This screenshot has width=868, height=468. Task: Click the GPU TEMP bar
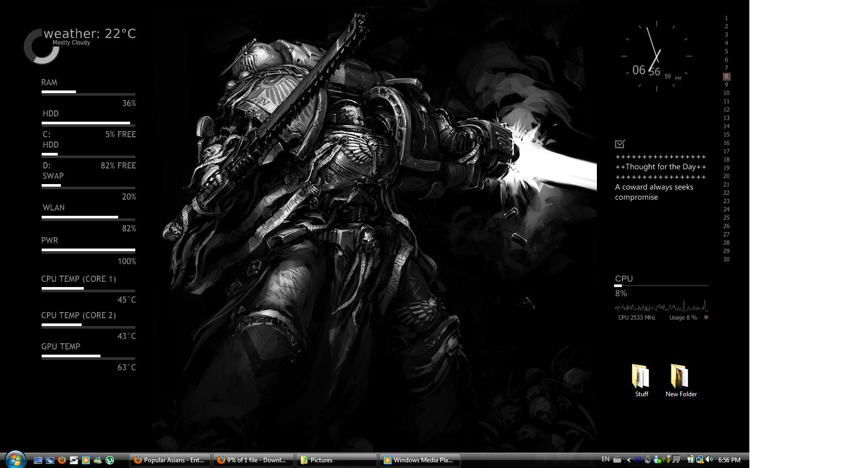point(88,357)
